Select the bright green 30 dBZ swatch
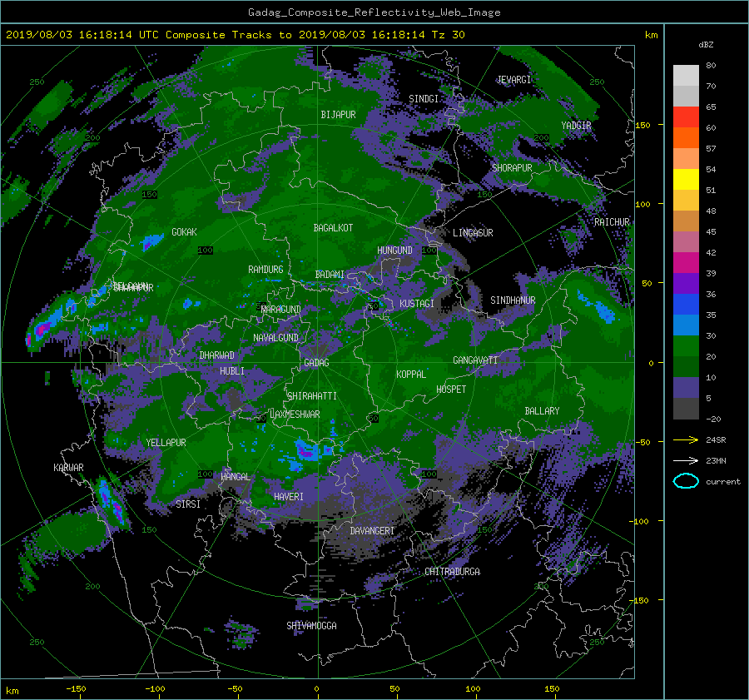Screen dimensions: 749x700 (686, 345)
